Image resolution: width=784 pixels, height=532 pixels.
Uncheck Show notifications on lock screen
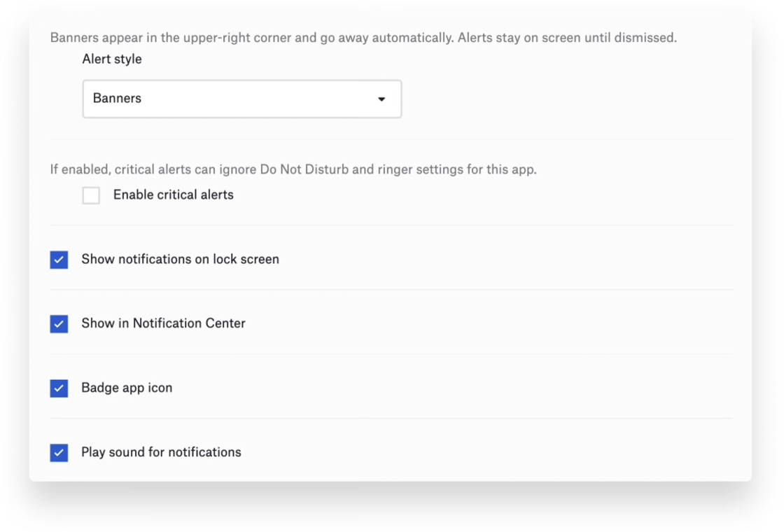[59, 260]
